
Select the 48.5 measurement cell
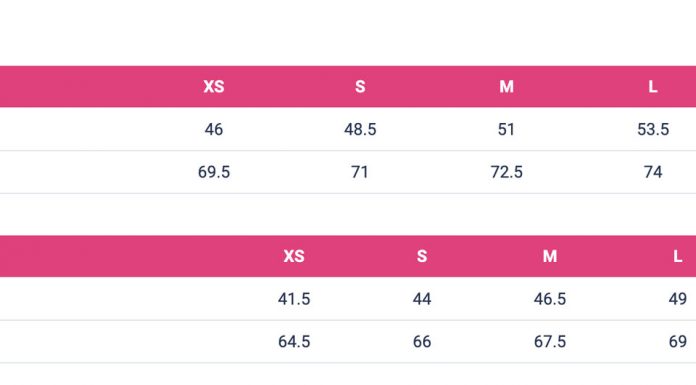(360, 129)
